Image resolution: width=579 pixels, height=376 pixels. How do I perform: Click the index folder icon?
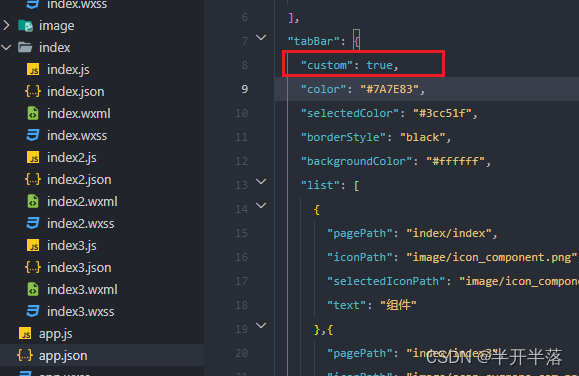click(x=25, y=47)
